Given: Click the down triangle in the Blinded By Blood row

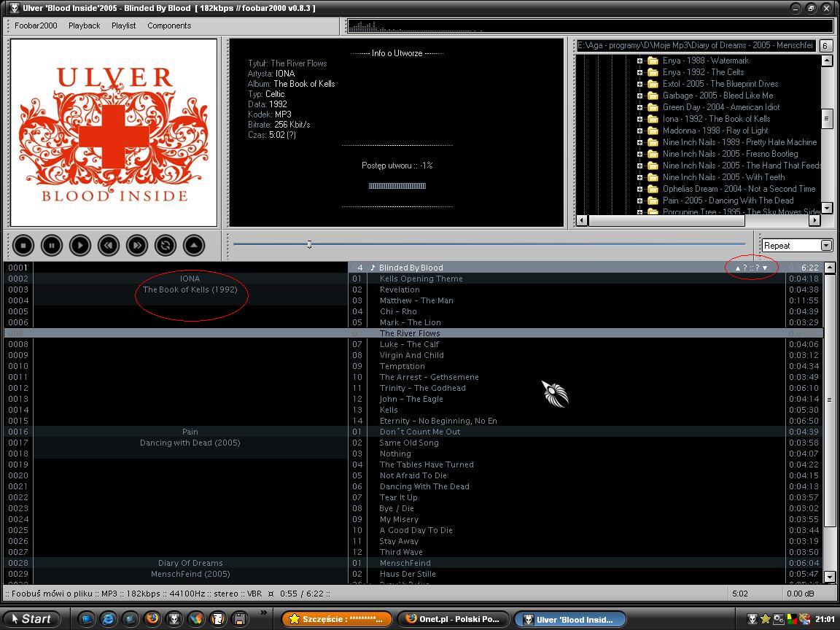Looking at the screenshot, I should point(765,268).
